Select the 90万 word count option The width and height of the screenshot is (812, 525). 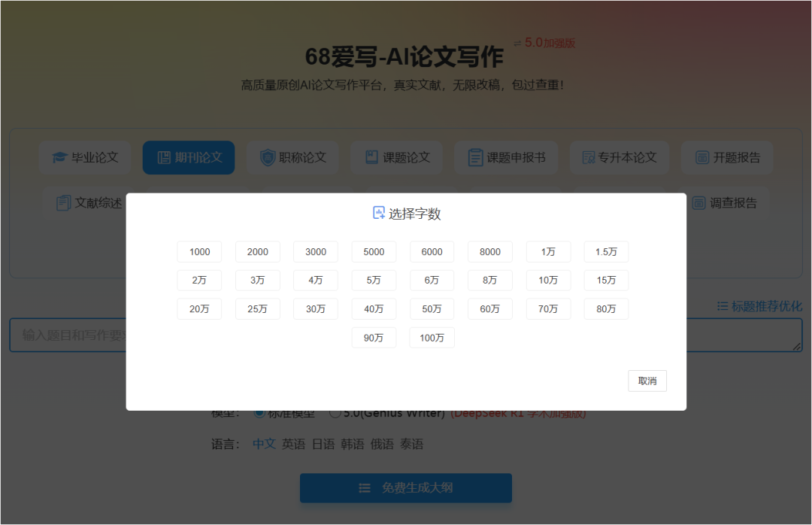[374, 338]
